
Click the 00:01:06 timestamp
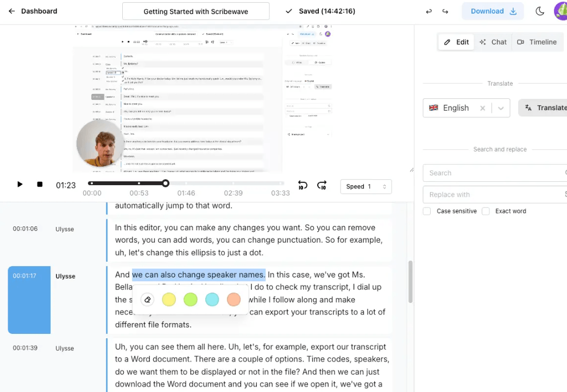(26, 229)
